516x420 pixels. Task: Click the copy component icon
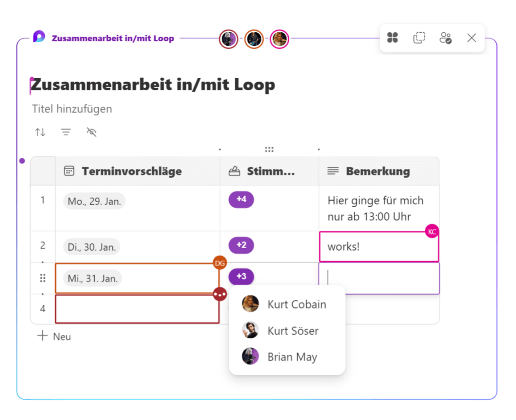coord(419,37)
